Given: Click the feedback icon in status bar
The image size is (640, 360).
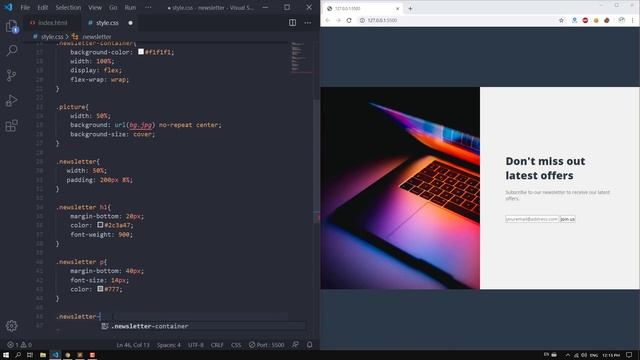Looking at the screenshot, I should click(x=295, y=345).
